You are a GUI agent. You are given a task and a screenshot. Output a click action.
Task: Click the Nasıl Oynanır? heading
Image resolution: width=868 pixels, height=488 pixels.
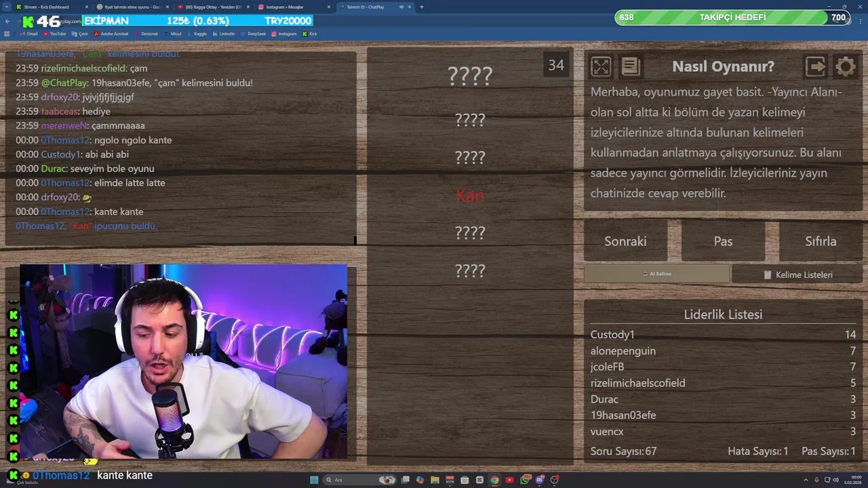tap(723, 66)
